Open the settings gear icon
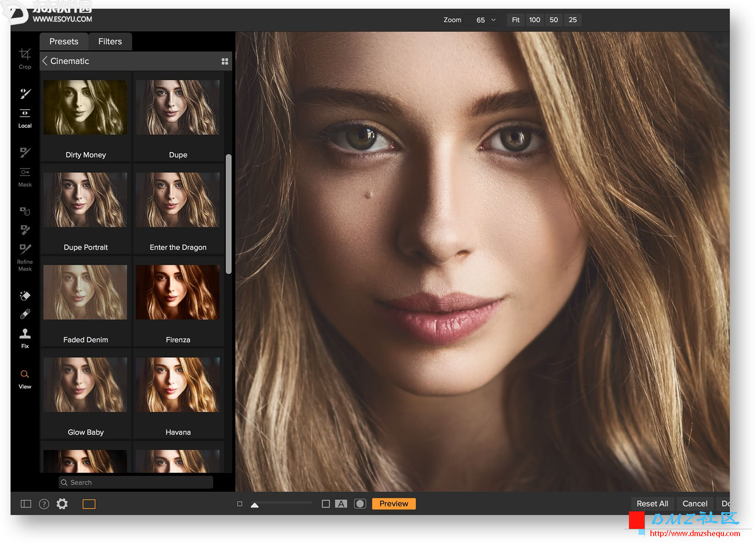The width and height of the screenshot is (756, 543). pos(62,504)
